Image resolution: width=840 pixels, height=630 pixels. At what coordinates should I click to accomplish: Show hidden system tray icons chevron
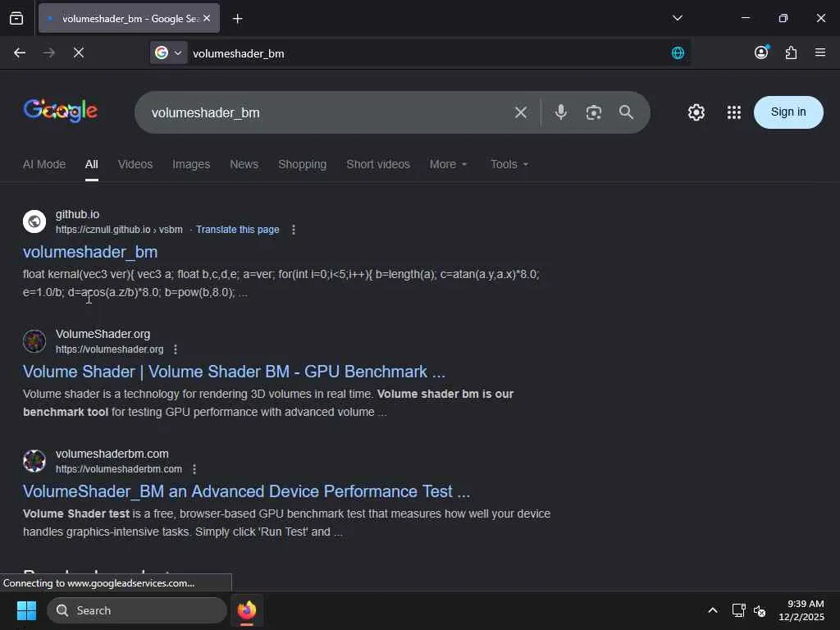pyautogui.click(x=713, y=610)
